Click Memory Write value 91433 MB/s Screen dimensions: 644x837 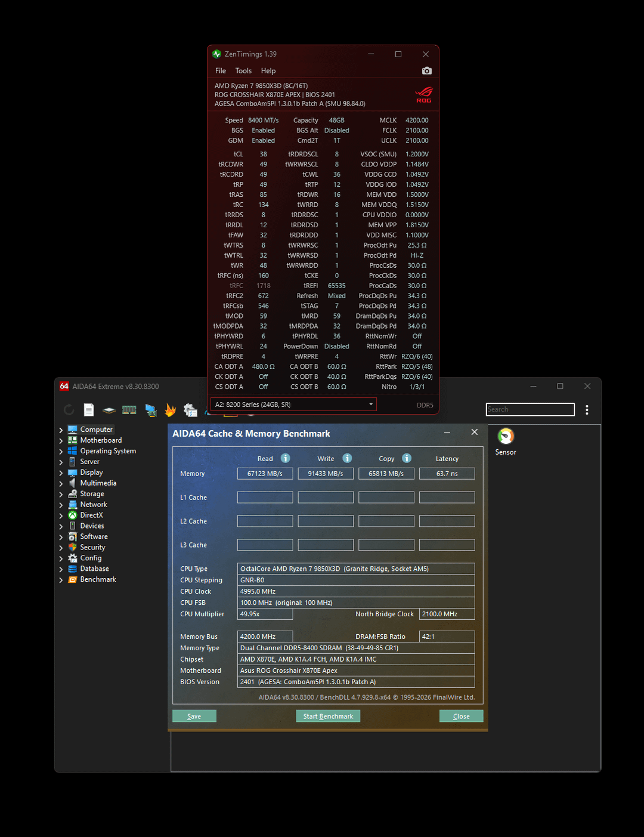[x=326, y=474]
